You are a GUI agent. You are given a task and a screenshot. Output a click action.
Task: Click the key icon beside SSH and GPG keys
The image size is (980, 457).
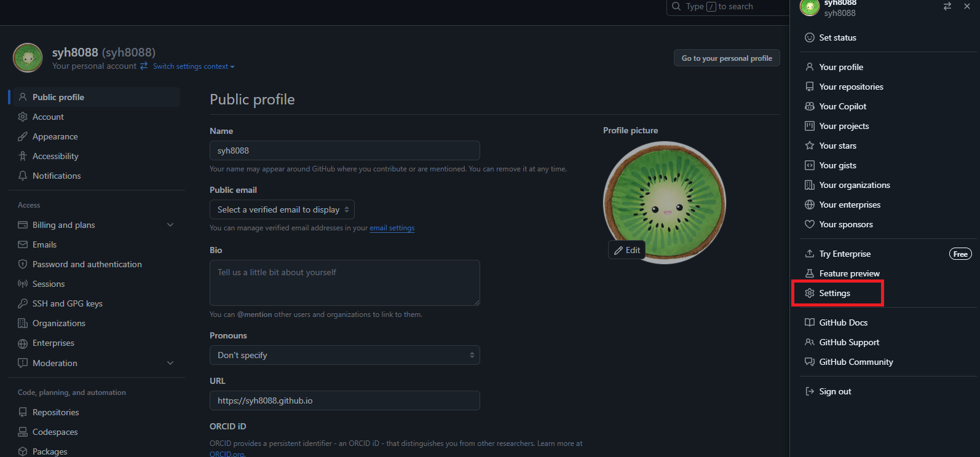pyautogui.click(x=23, y=303)
